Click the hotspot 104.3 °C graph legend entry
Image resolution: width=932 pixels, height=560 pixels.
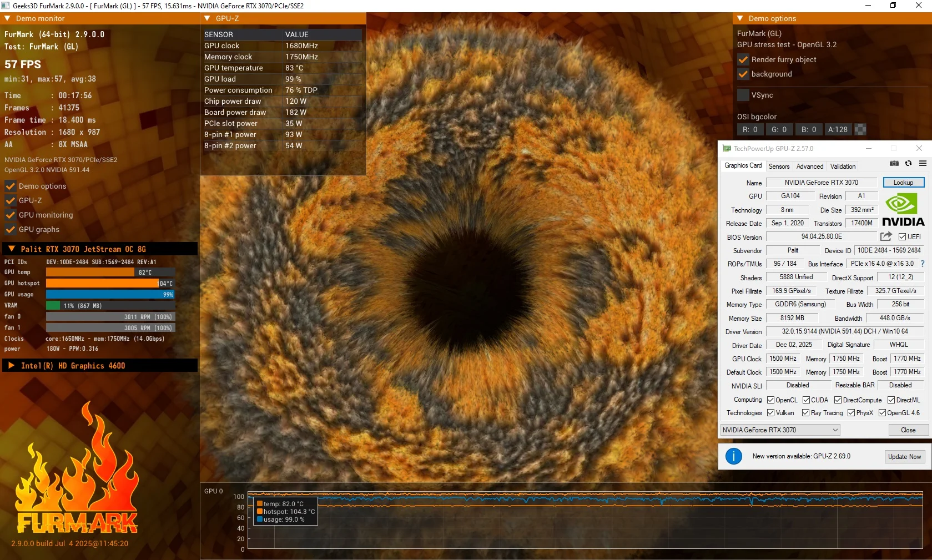[x=285, y=512]
